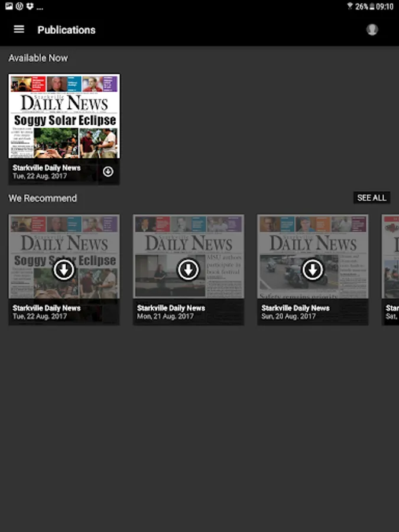Select the 'Publications' title
Image resolution: width=399 pixels, height=532 pixels.
tap(66, 30)
